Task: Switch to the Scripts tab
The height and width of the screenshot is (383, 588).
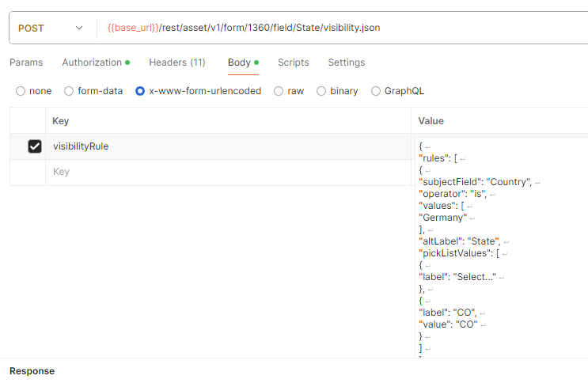Action: 293,63
